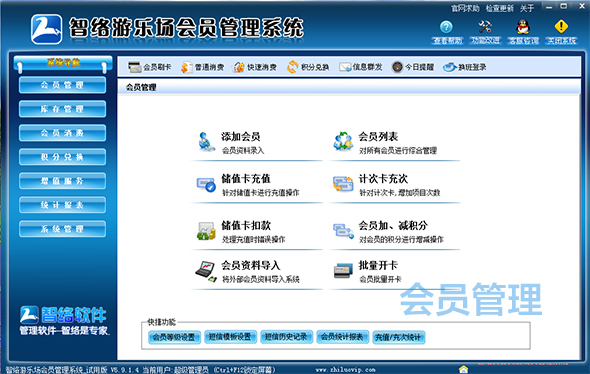The height and width of the screenshot is (374, 590).
Task: Click 换班登录 in the toolbar
Action: pos(465,67)
